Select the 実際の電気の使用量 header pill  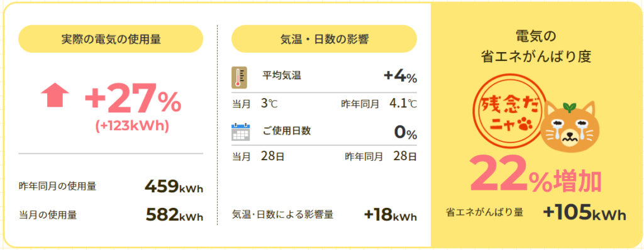click(x=111, y=39)
